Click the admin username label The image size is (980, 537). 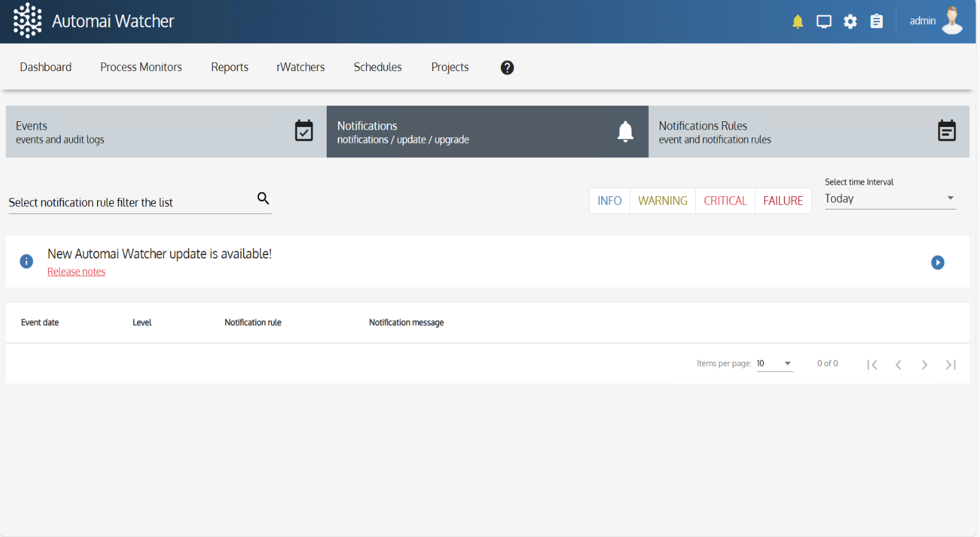922,21
